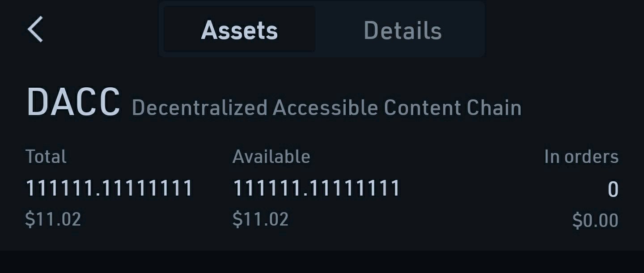Click the Available column label
The width and height of the screenshot is (644, 273).
click(x=271, y=157)
